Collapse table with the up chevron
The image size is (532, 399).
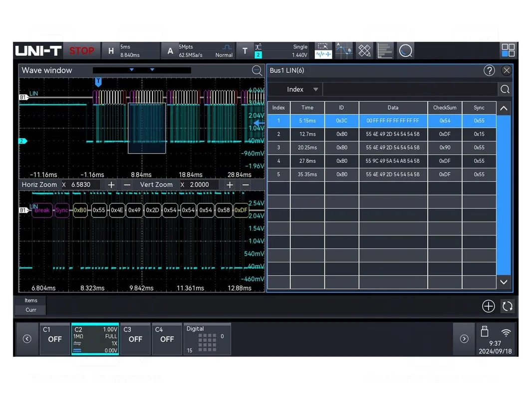(x=504, y=109)
